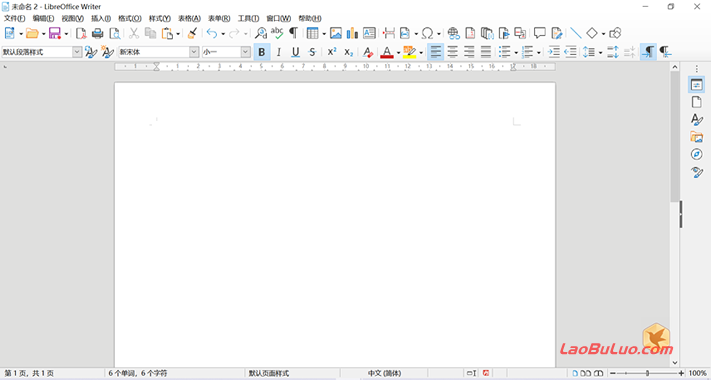Toggle Bold formatting
The image size is (711, 380).
pos(262,52)
